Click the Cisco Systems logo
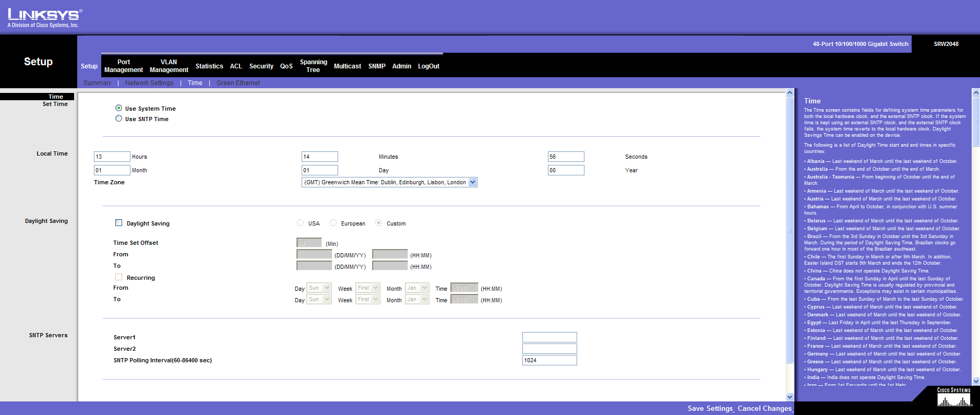 click(953, 398)
